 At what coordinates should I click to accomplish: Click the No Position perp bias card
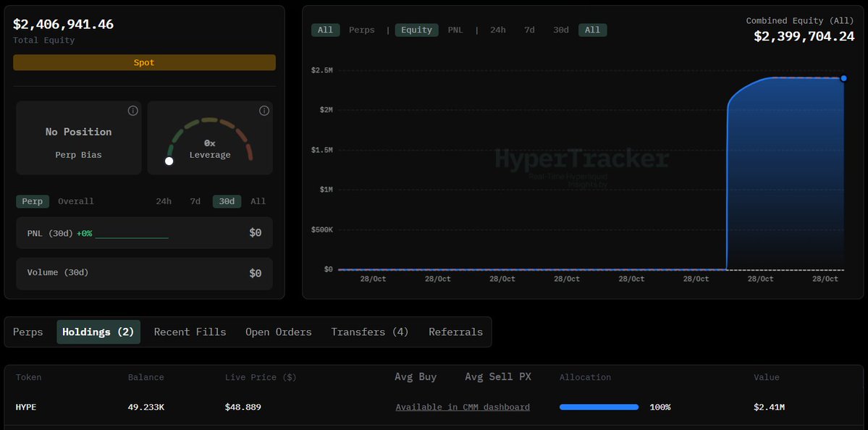pyautogui.click(x=79, y=138)
